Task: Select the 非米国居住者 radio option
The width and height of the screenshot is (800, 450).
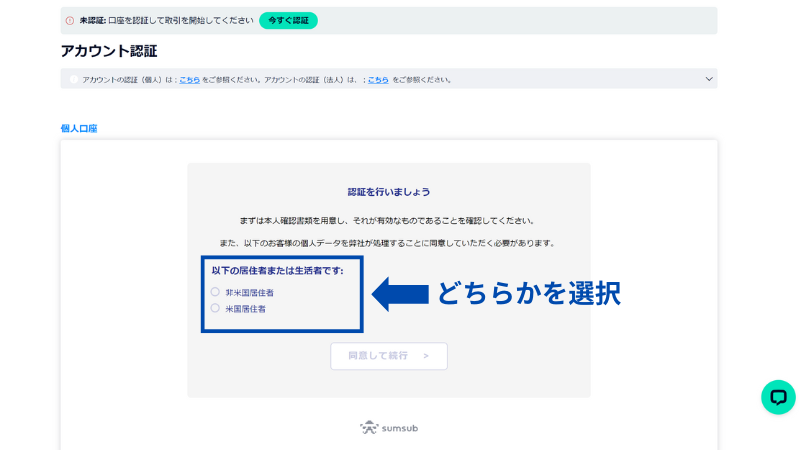Action: pos(215,292)
